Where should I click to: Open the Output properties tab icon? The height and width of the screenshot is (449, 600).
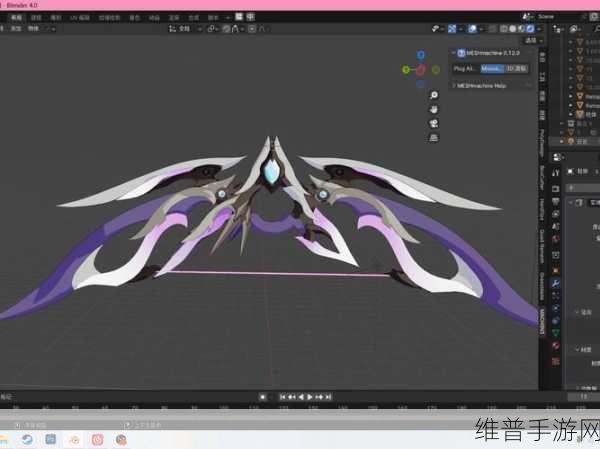tap(556, 201)
